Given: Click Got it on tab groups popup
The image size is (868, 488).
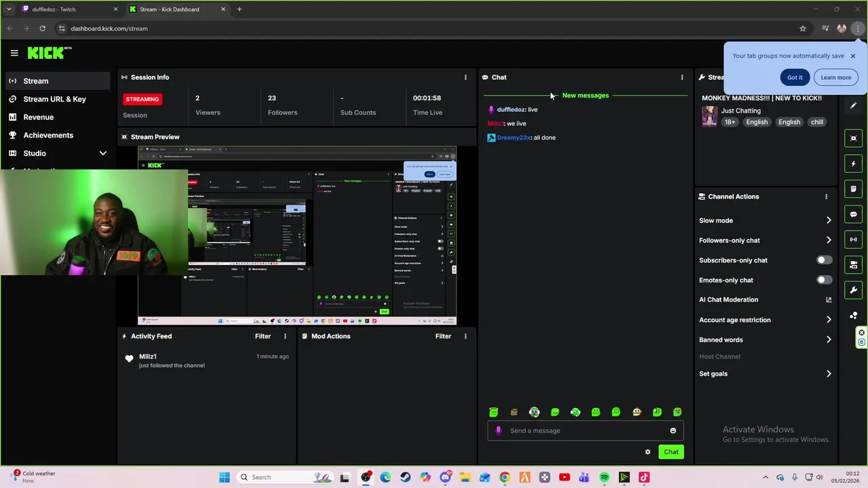Looking at the screenshot, I should point(795,77).
